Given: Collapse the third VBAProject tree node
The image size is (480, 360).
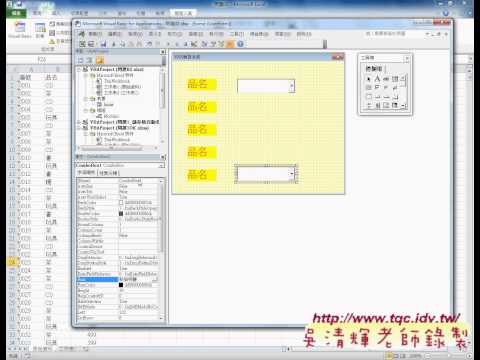Looking at the screenshot, I should point(80,128).
